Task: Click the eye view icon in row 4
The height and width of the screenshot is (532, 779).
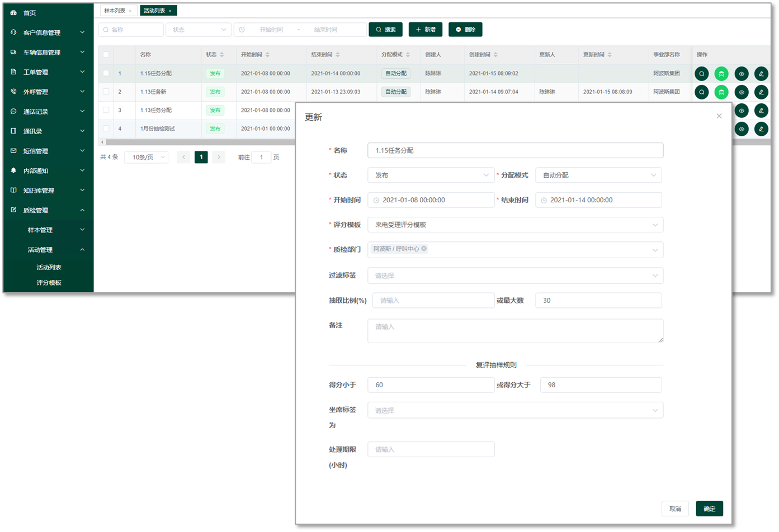Action: click(741, 129)
